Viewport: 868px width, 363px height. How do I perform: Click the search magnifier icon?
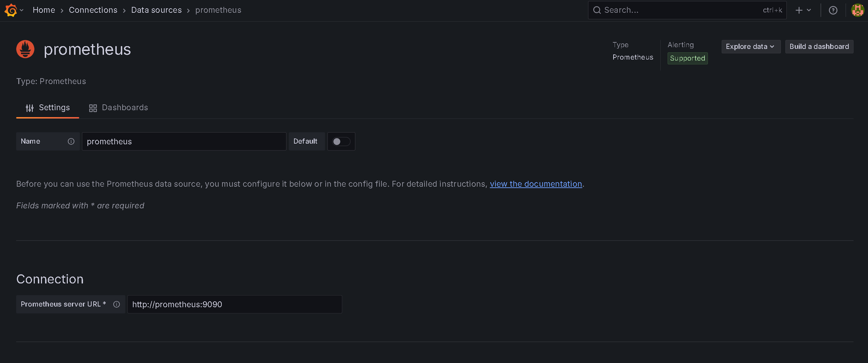click(597, 10)
